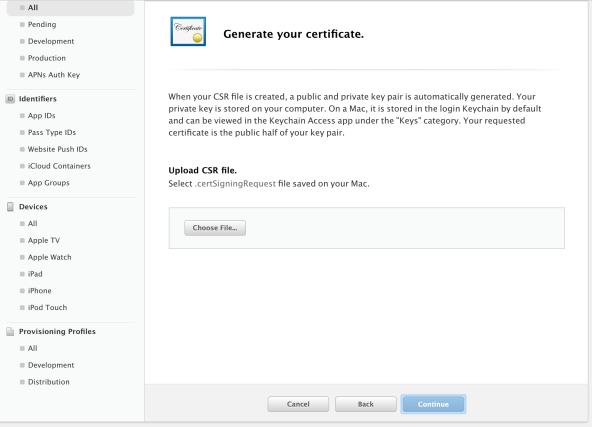Image resolution: width=592 pixels, height=427 pixels.
Task: Show iPhone devices list
Action: click(x=40, y=291)
